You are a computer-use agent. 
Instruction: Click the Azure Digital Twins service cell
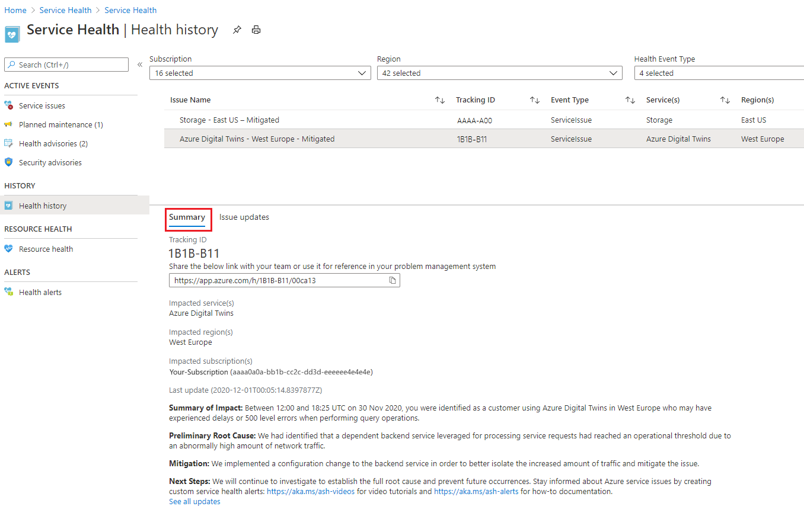click(x=678, y=139)
